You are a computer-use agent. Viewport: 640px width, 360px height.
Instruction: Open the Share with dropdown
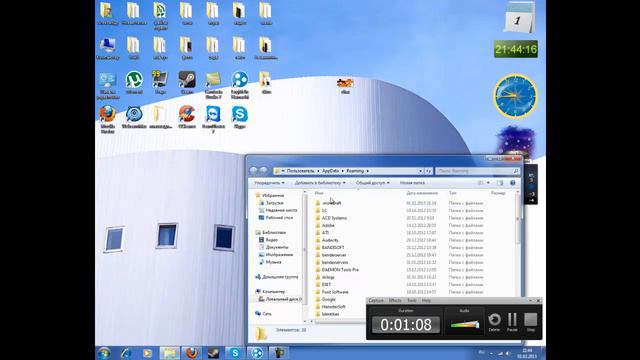click(x=373, y=183)
